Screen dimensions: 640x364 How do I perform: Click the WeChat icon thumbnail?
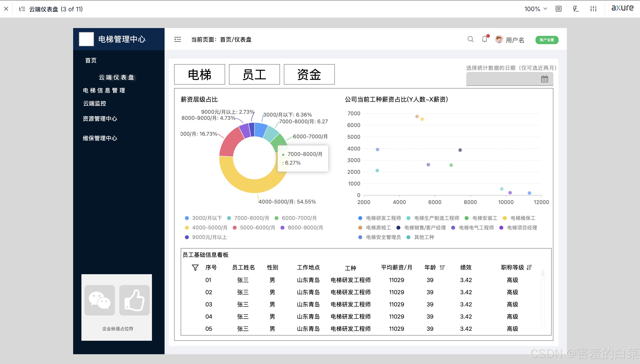pyautogui.click(x=99, y=300)
